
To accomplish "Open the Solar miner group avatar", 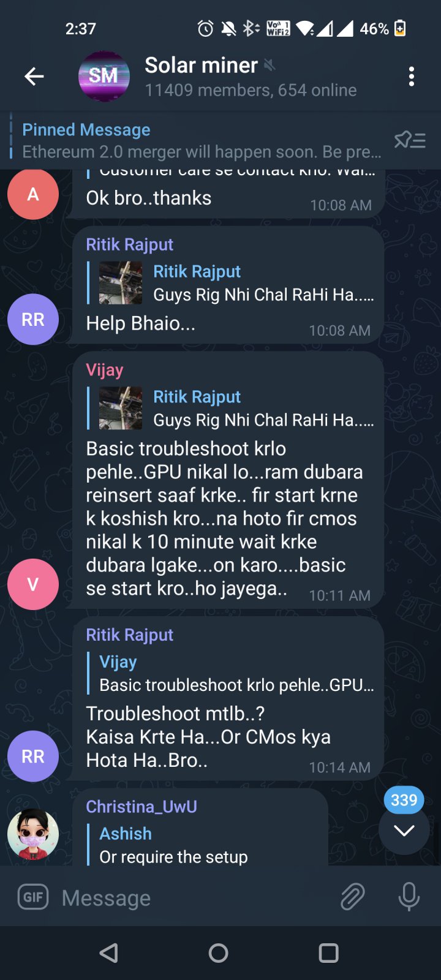I will [x=104, y=77].
